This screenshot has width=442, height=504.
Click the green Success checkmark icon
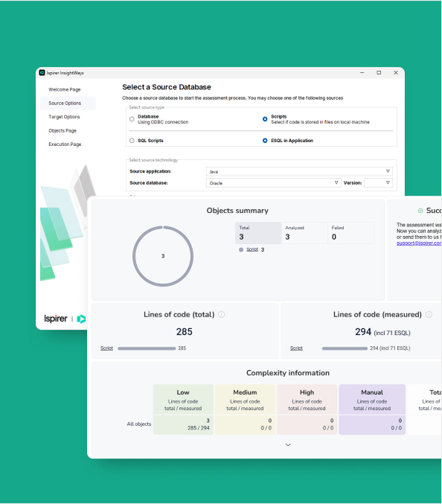[420, 211]
